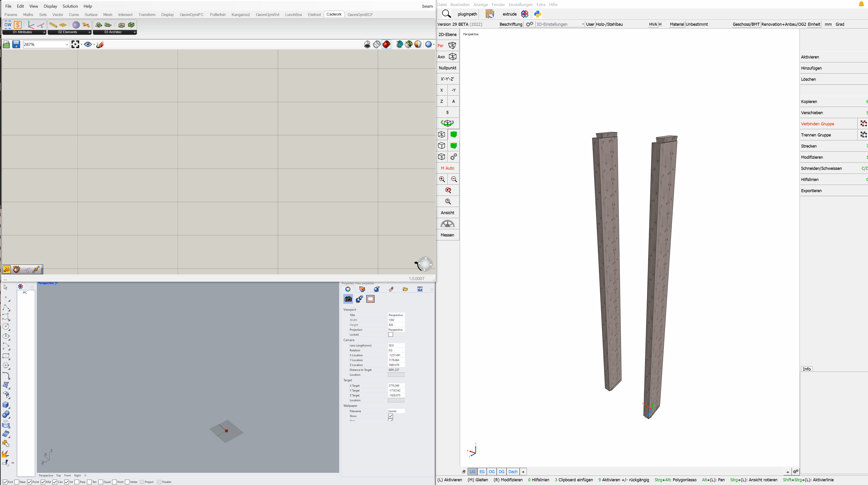Screen dimensions: 868x485
Task: Click cadwork large gear settings icon
Action: (x=447, y=224)
